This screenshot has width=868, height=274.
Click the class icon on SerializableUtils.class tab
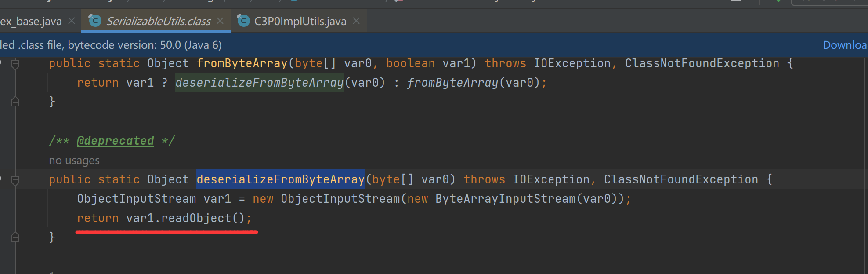(95, 21)
